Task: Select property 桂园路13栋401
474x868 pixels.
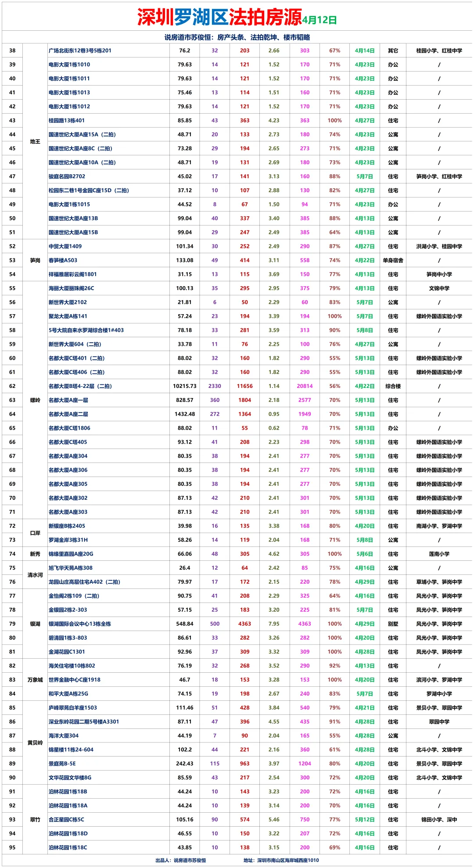Action: (67, 121)
